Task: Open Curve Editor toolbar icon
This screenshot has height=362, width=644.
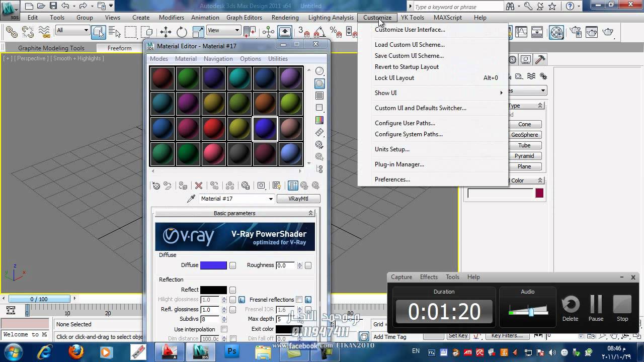Action: click(521, 32)
